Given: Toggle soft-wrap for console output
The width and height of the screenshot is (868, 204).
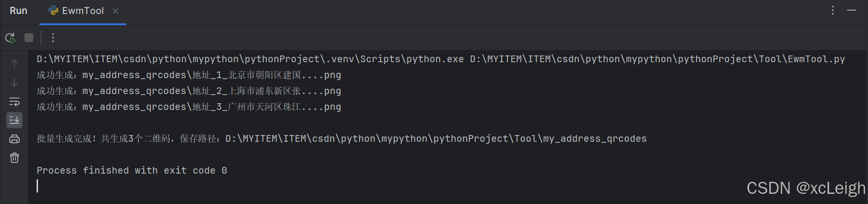Looking at the screenshot, I should [14, 101].
